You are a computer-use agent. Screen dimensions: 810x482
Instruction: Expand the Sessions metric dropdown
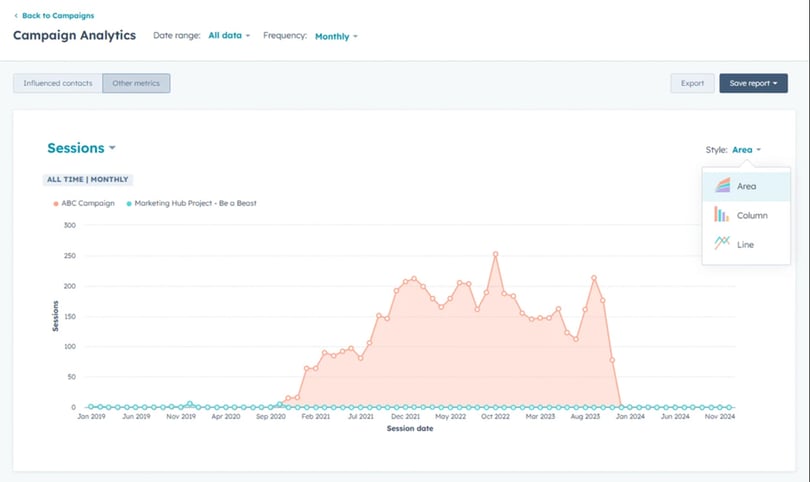coord(81,148)
